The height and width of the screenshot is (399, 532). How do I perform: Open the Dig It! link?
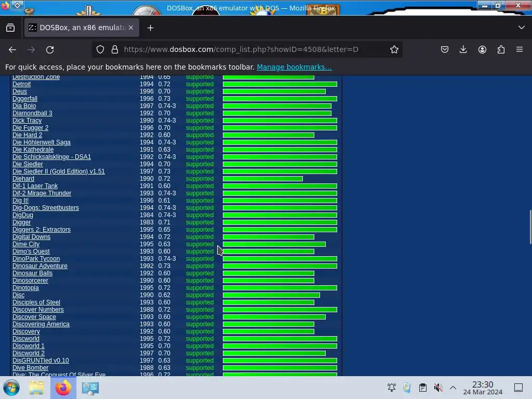(x=20, y=201)
